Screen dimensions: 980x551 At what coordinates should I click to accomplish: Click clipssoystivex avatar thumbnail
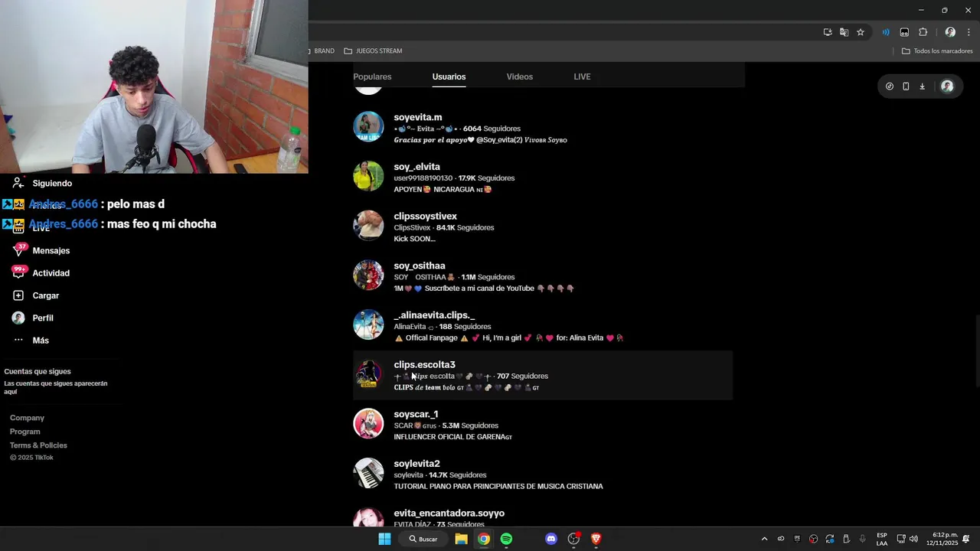point(368,226)
